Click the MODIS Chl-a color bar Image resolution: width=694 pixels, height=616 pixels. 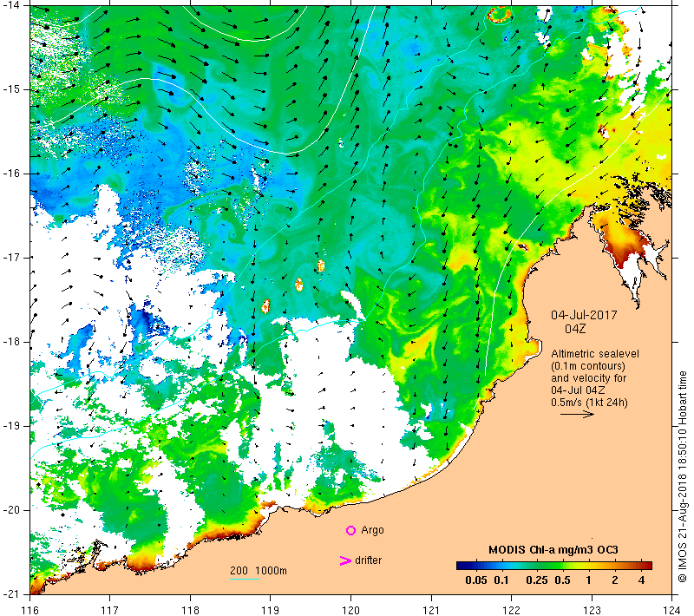click(x=554, y=565)
